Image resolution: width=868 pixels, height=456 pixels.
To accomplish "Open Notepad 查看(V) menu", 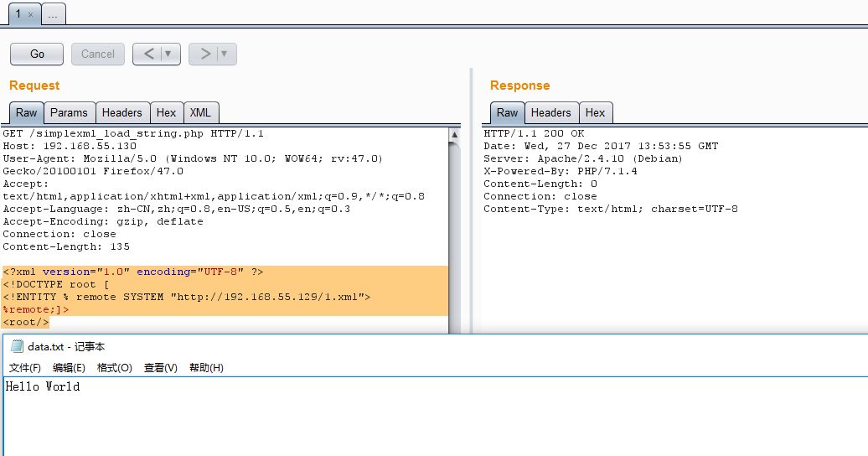I will point(161,368).
